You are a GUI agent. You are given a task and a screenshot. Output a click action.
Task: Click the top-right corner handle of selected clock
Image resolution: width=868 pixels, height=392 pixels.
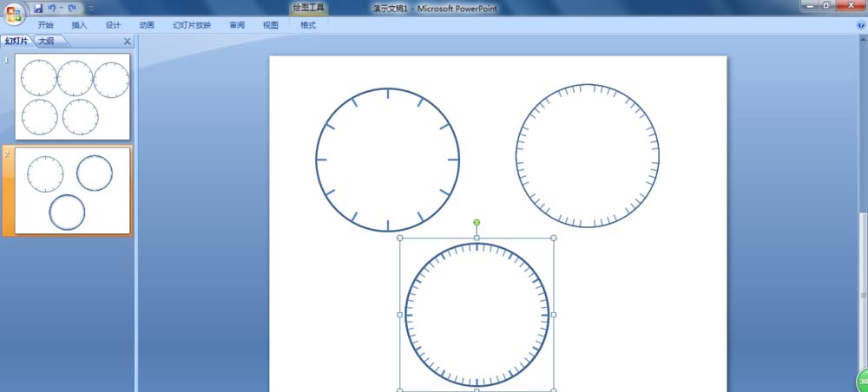coord(554,238)
